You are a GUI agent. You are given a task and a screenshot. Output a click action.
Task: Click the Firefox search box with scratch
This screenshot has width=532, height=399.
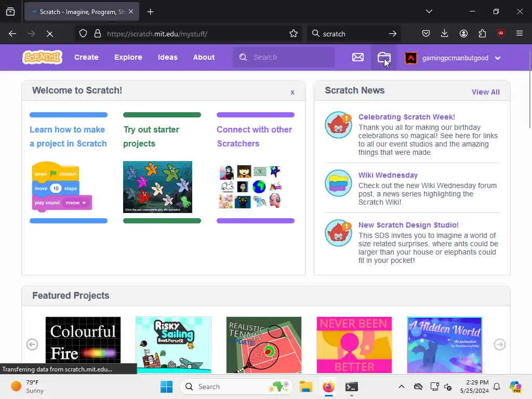click(353, 34)
